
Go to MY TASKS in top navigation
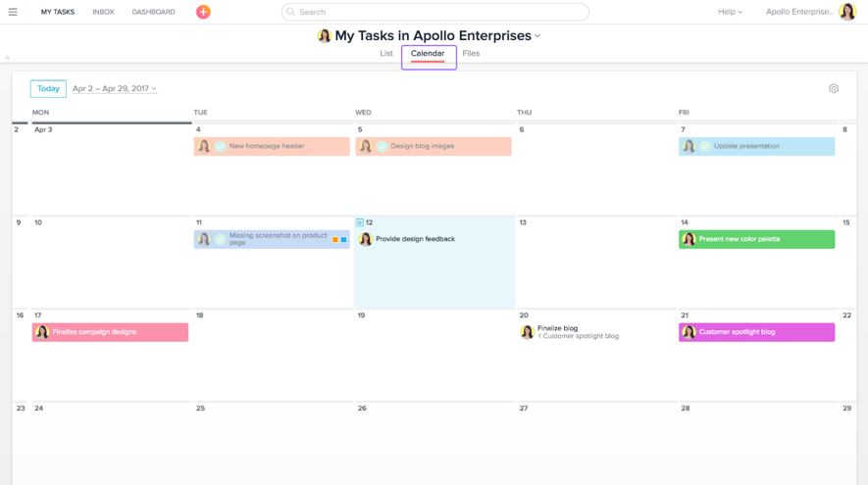pos(58,12)
